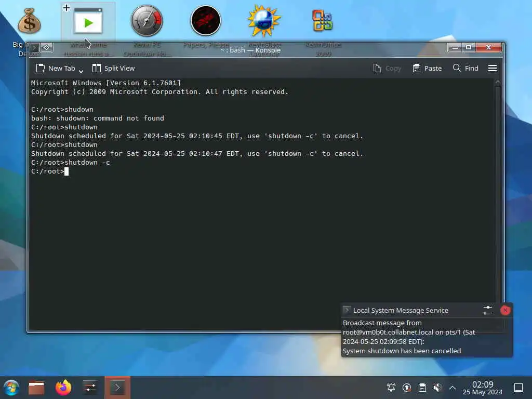Viewport: 532px width, 399px height.
Task: Click the 'C:/root>shutdown -c' line
Action: (x=71, y=163)
